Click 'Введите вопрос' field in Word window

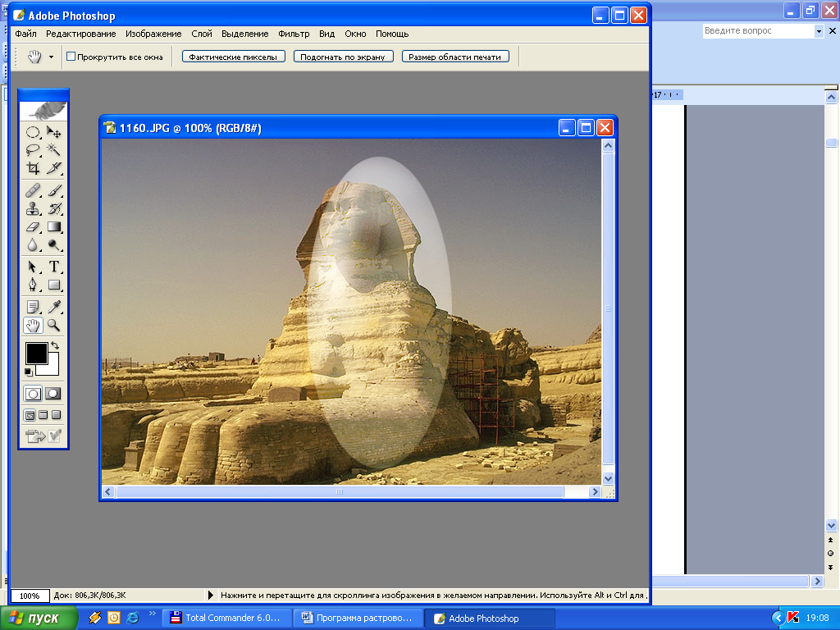(x=759, y=31)
